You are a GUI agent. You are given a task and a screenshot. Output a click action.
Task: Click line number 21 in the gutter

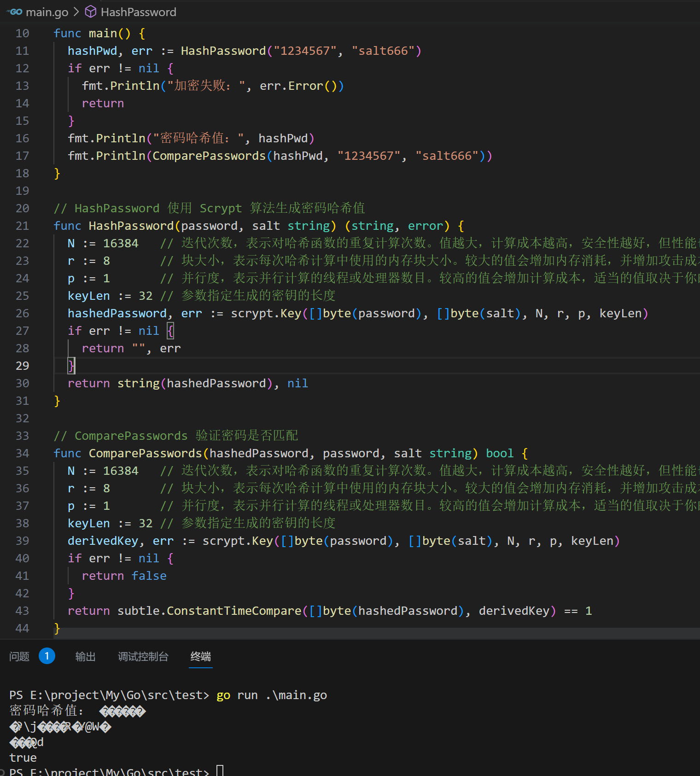coord(22,226)
